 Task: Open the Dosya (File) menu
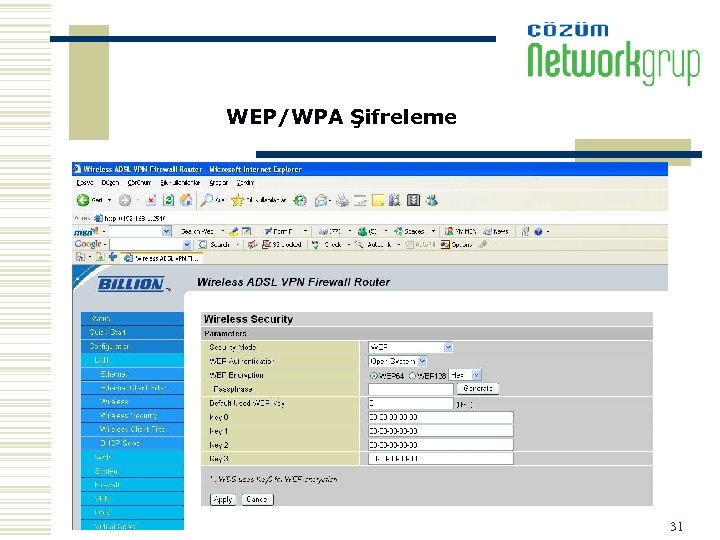coord(84,183)
